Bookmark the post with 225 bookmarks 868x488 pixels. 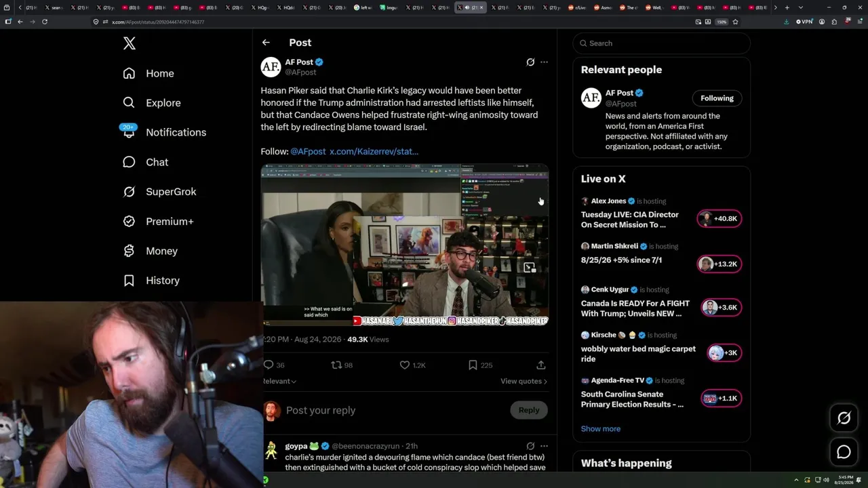[x=473, y=365]
